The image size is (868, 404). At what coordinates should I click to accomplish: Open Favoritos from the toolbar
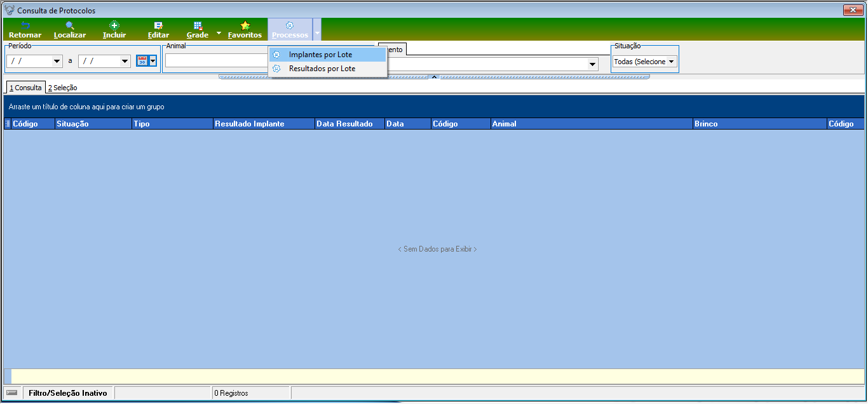[245, 30]
